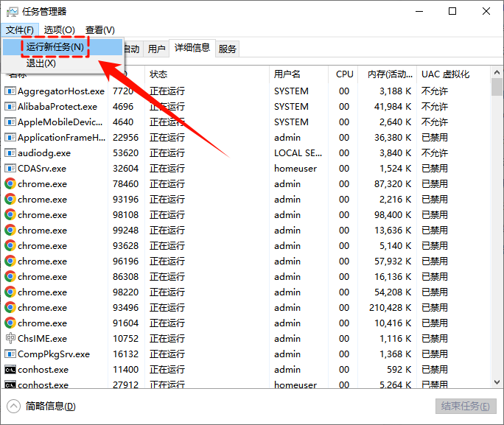Click the ApplicationFrameH... process icon
The height and width of the screenshot is (425, 504).
[x=10, y=138]
